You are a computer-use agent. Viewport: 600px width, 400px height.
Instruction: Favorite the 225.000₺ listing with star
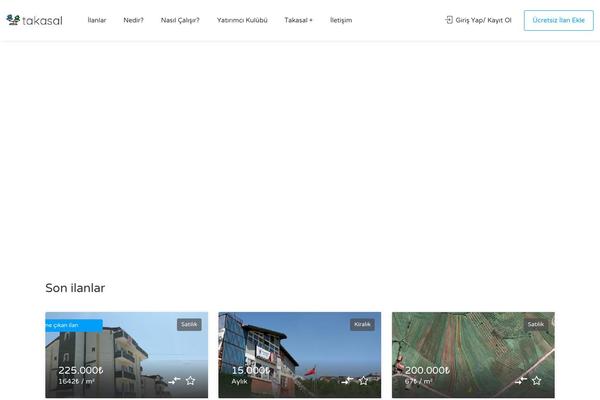(191, 380)
